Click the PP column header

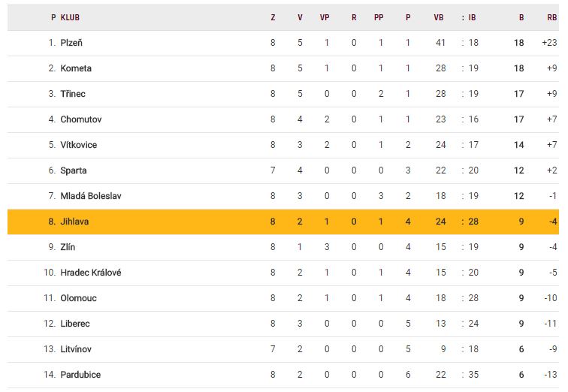[379, 17]
